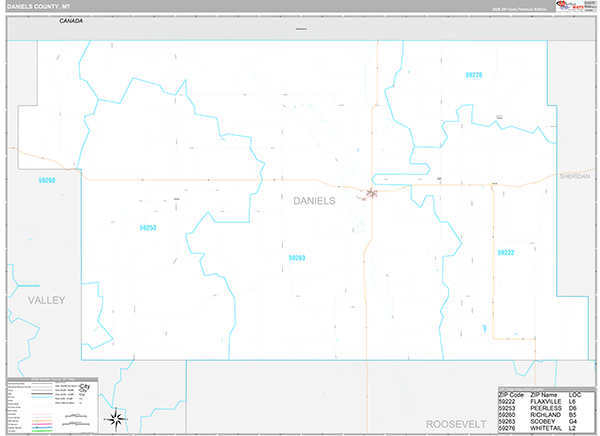Click the Scobey town symbol at the highway junction

pyautogui.click(x=372, y=193)
